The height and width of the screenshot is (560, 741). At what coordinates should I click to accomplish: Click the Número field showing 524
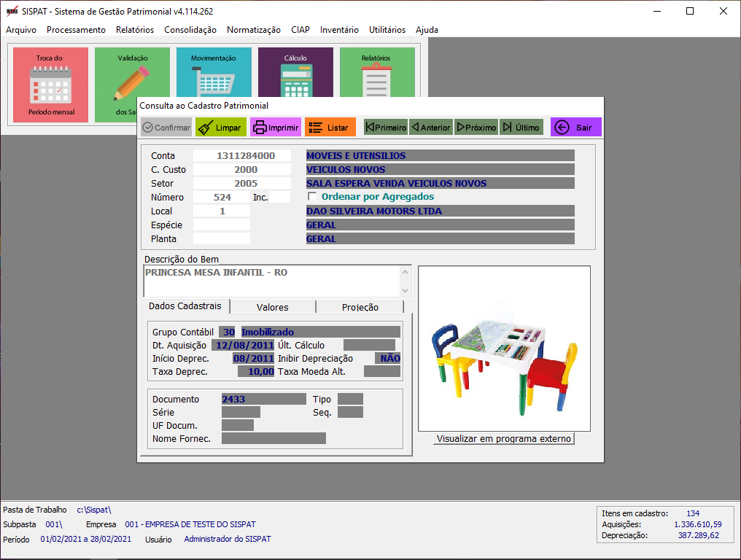pyautogui.click(x=222, y=197)
